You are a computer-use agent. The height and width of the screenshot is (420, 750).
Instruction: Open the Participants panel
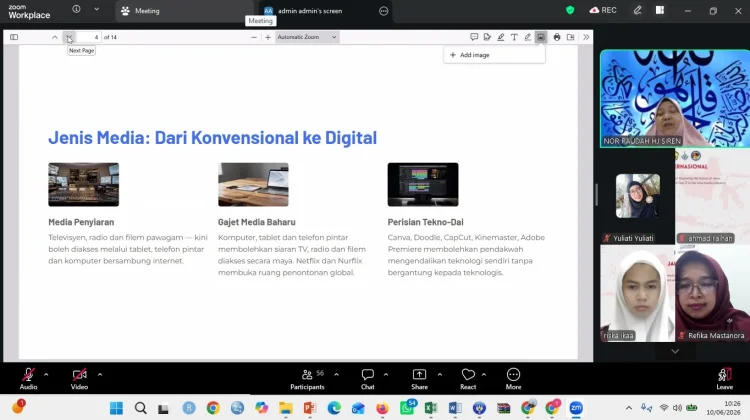pyautogui.click(x=307, y=379)
